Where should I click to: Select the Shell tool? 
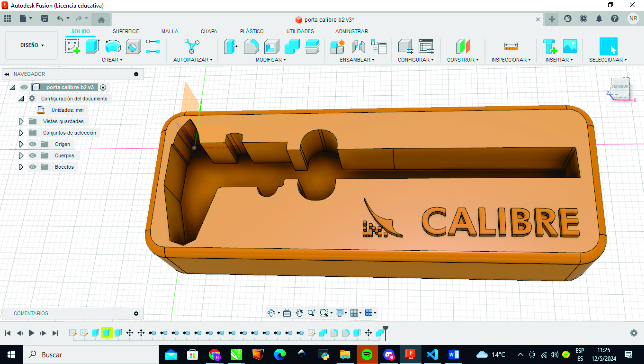click(x=272, y=46)
